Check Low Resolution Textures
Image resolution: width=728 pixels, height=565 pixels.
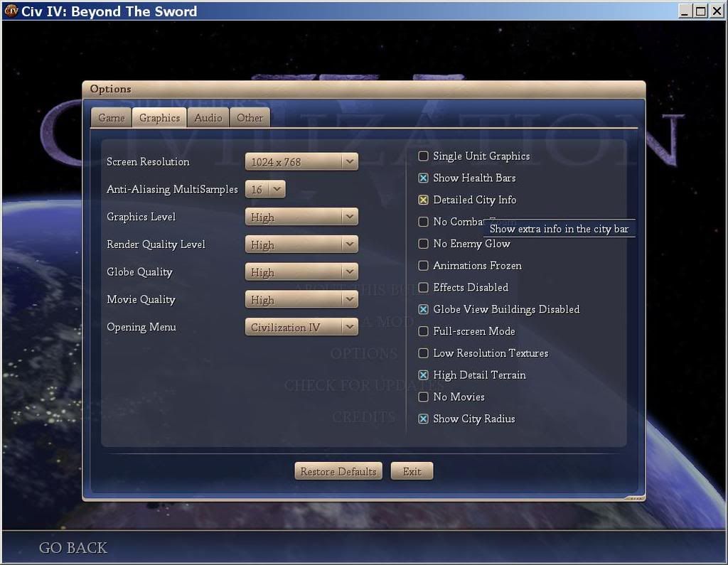tap(423, 353)
